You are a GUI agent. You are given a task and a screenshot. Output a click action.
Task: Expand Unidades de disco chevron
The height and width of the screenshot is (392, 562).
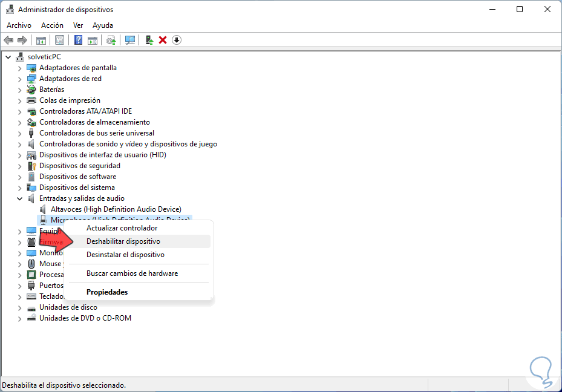pos(20,308)
